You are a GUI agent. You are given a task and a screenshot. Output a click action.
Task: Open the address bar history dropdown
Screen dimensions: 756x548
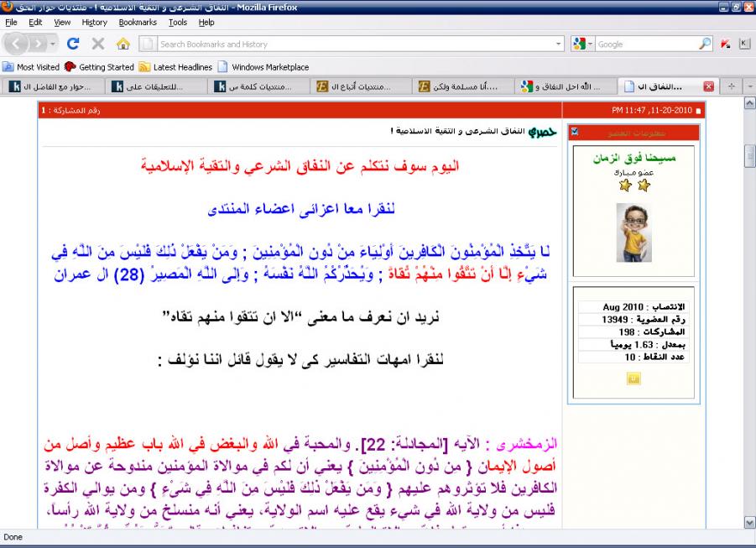point(560,44)
